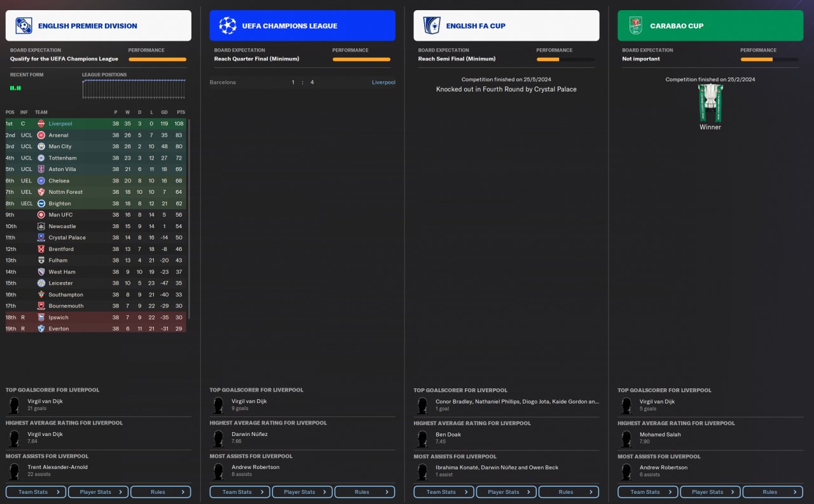814x504 pixels.
Task: Open Player Stats for English Premier Division
Action: coord(99,492)
